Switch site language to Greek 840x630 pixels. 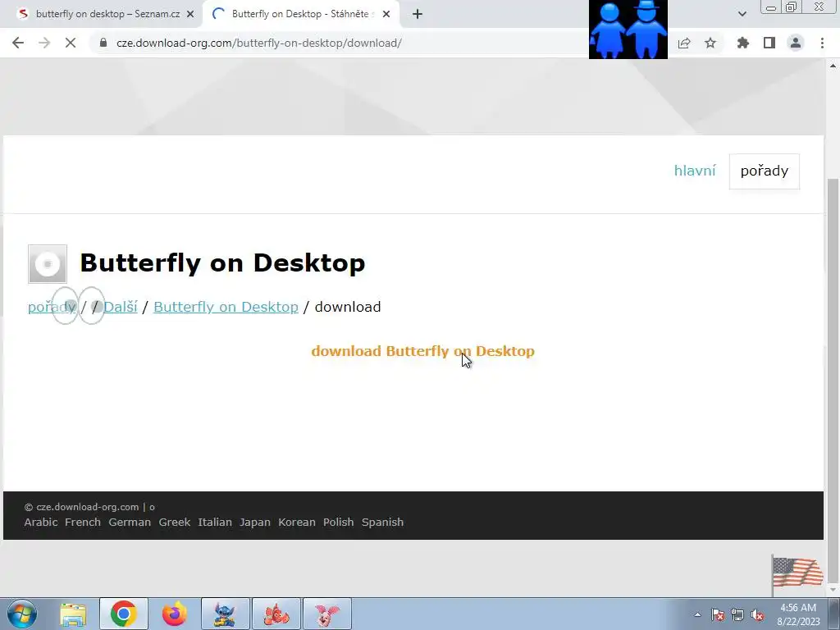(175, 523)
